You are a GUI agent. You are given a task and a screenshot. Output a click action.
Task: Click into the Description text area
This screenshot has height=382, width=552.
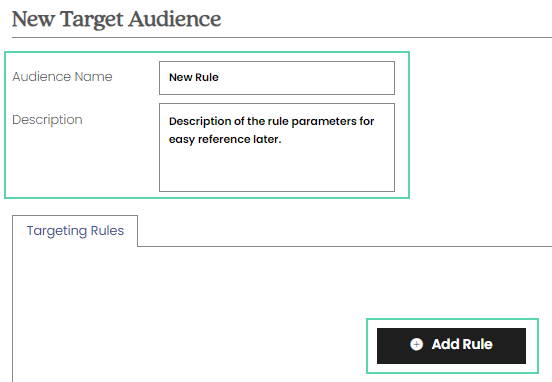point(277,147)
